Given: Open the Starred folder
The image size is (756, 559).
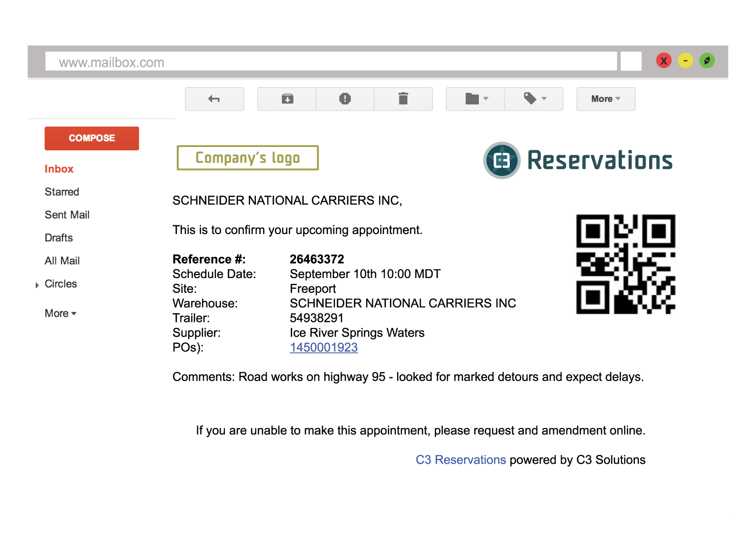Looking at the screenshot, I should [x=62, y=192].
